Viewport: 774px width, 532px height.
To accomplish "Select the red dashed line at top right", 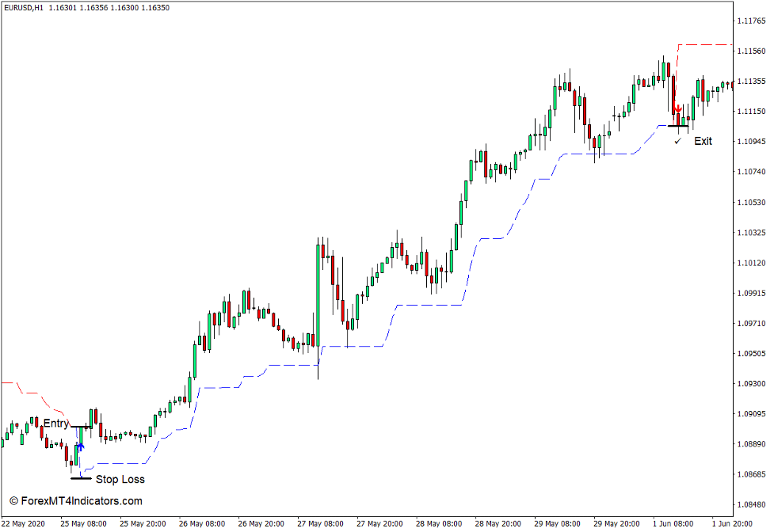I will point(705,45).
